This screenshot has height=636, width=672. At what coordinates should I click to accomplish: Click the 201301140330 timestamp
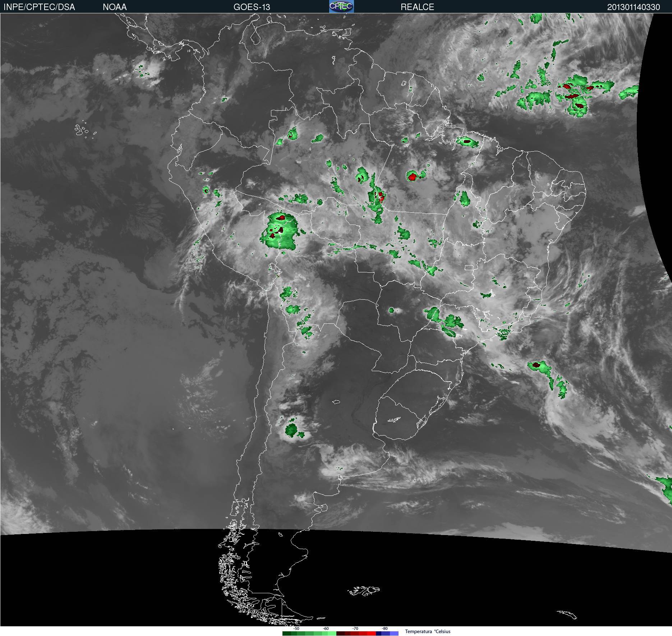click(x=634, y=7)
